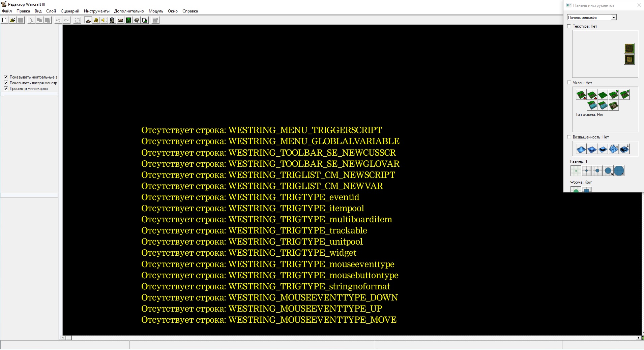Open the Terrain Editor mountain icon
This screenshot has height=350, width=644.
click(x=88, y=20)
